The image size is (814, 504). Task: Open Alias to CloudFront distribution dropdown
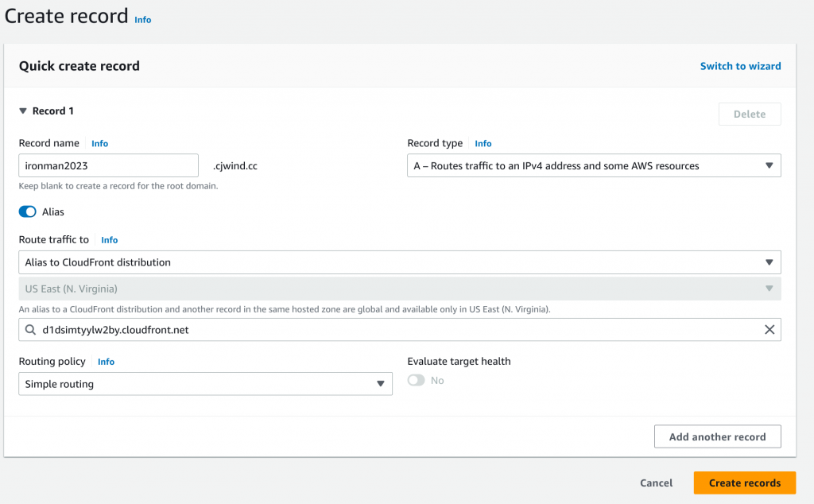(399, 262)
